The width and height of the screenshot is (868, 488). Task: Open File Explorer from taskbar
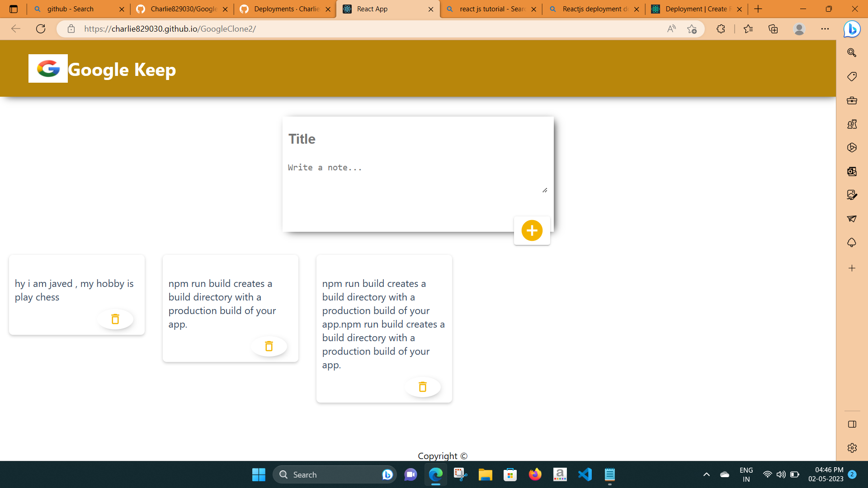pos(485,474)
